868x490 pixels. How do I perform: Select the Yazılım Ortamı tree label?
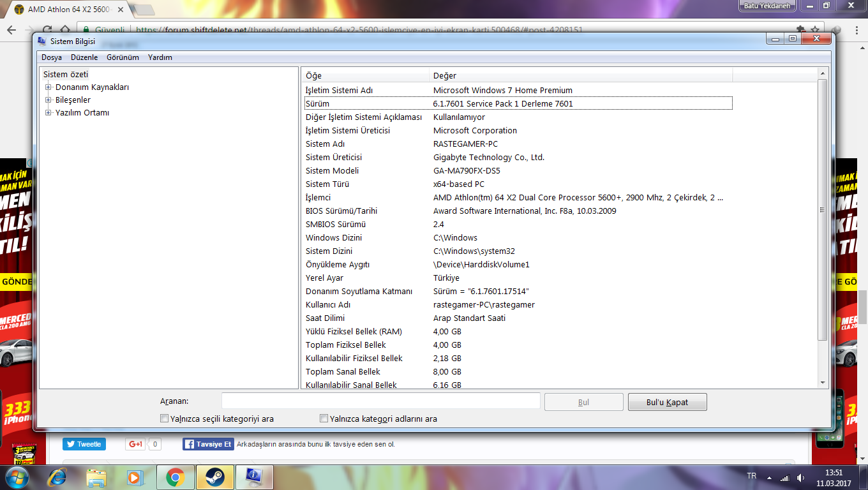tap(82, 113)
